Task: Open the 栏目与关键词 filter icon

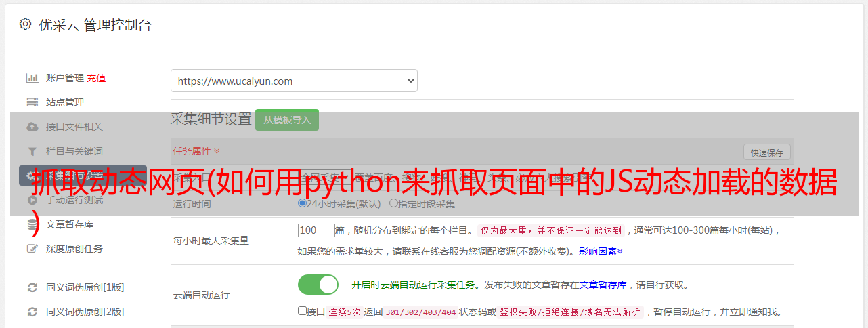Action: click(32, 151)
